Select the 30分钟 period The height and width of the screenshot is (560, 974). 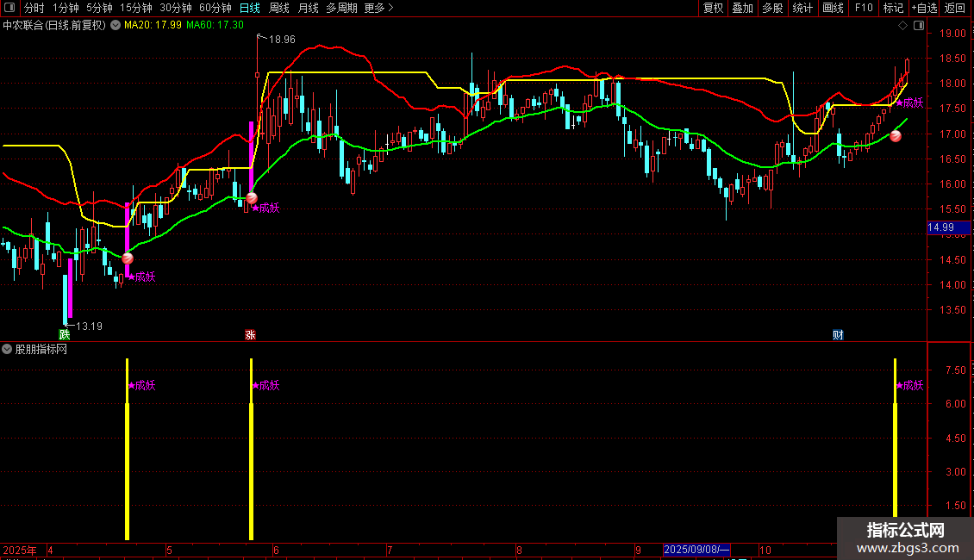(175, 8)
